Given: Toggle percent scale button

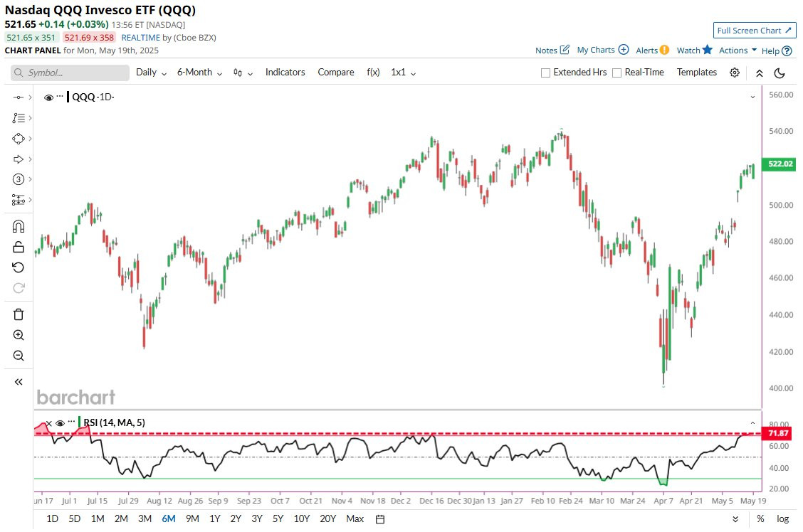Looking at the screenshot, I should (760, 518).
